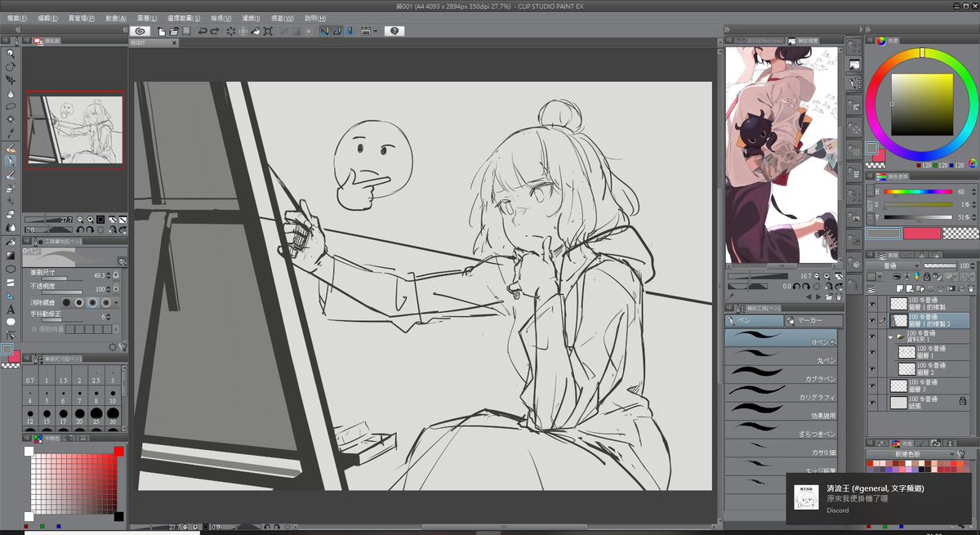Open the 新增色板 color set dropdown
This screenshot has height=535, width=980.
911,454
